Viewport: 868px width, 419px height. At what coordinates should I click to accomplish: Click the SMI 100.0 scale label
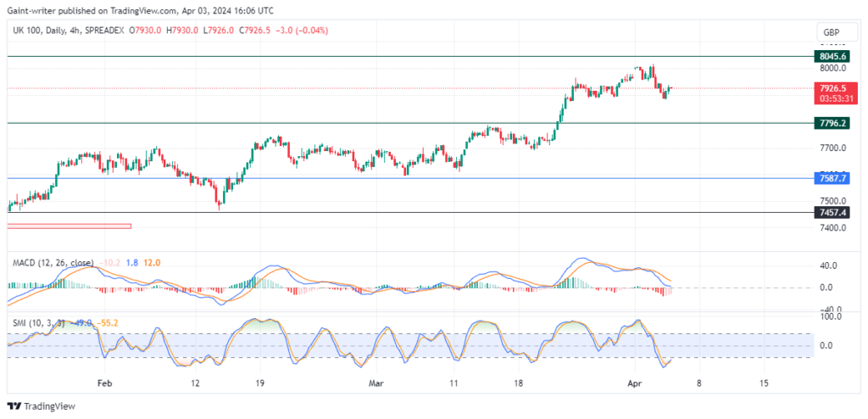(831, 316)
